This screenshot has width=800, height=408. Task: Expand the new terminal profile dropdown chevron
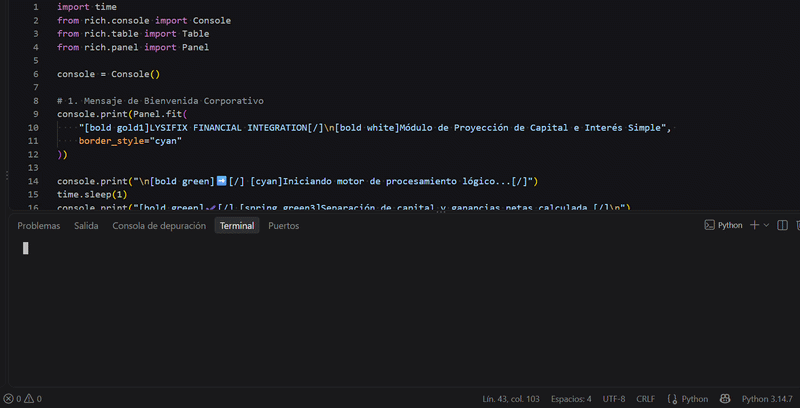click(x=766, y=225)
